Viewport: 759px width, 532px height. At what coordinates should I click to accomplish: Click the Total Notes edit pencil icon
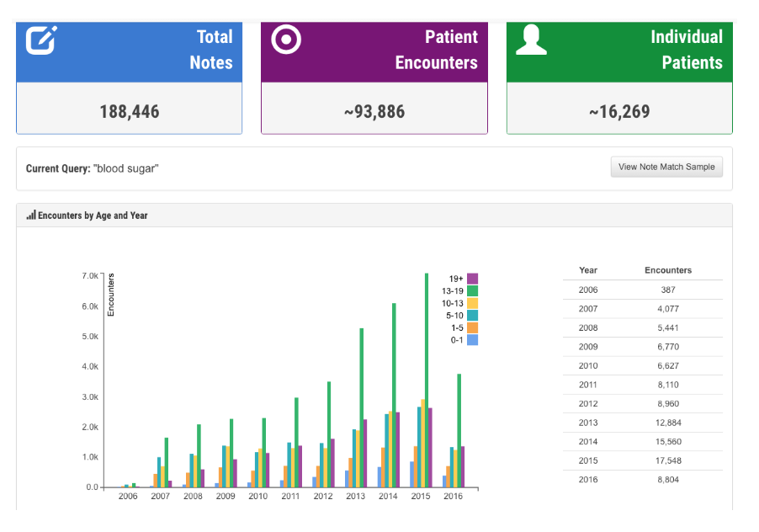click(41, 40)
